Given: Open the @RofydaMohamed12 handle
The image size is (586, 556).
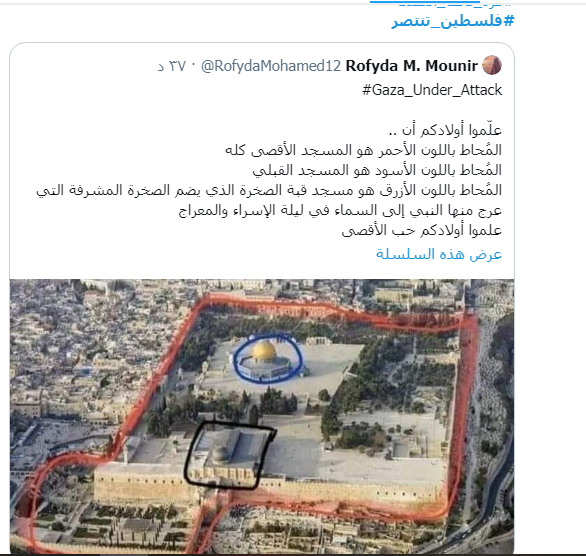Looking at the screenshot, I should (x=271, y=66).
